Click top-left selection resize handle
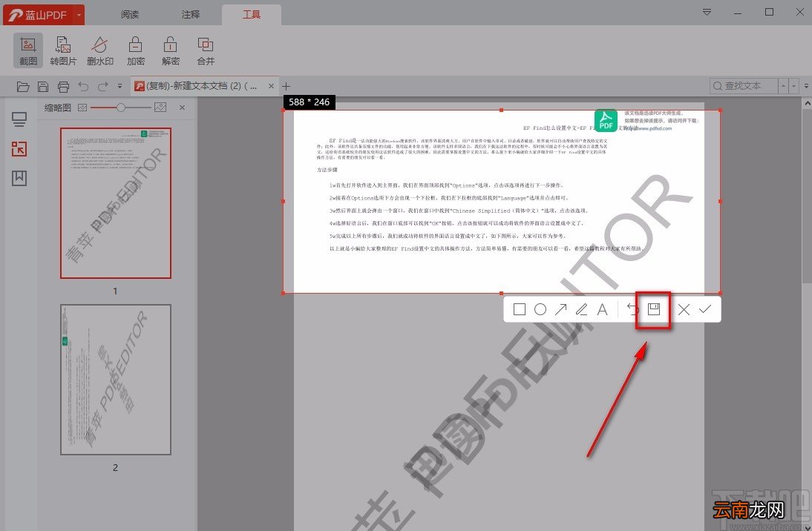The image size is (812, 531). coord(284,111)
